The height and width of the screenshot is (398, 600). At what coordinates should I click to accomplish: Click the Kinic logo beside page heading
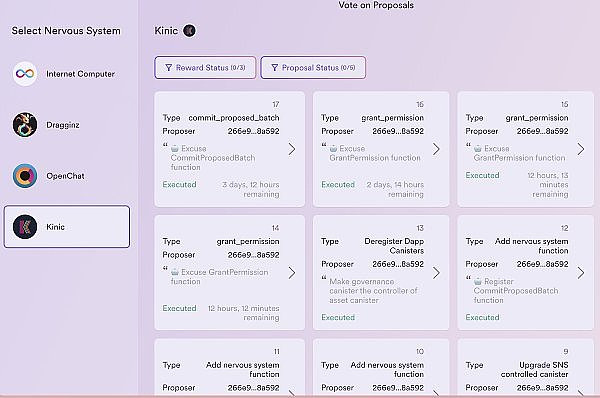(x=189, y=31)
